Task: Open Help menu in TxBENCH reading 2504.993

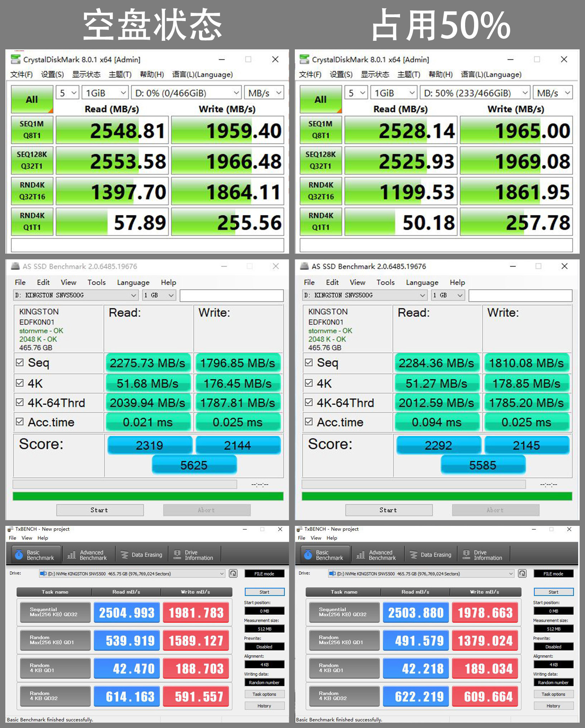Action: click(43, 538)
